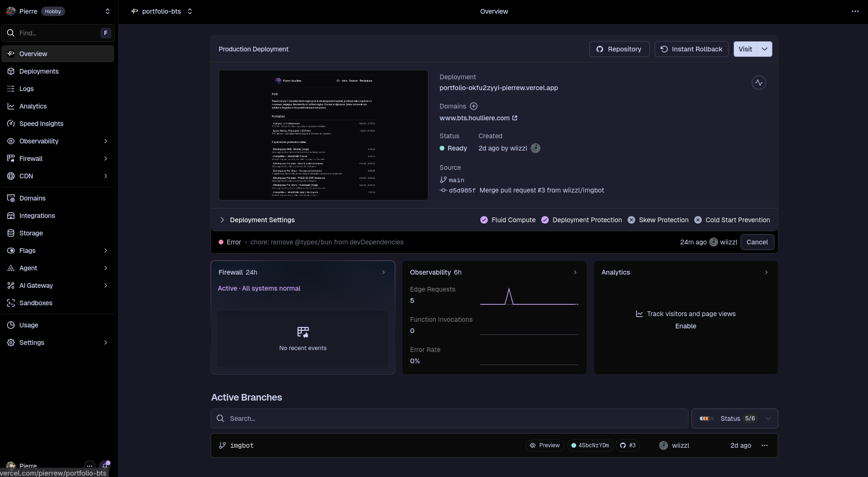Cancel the errored deployment

[757, 242]
